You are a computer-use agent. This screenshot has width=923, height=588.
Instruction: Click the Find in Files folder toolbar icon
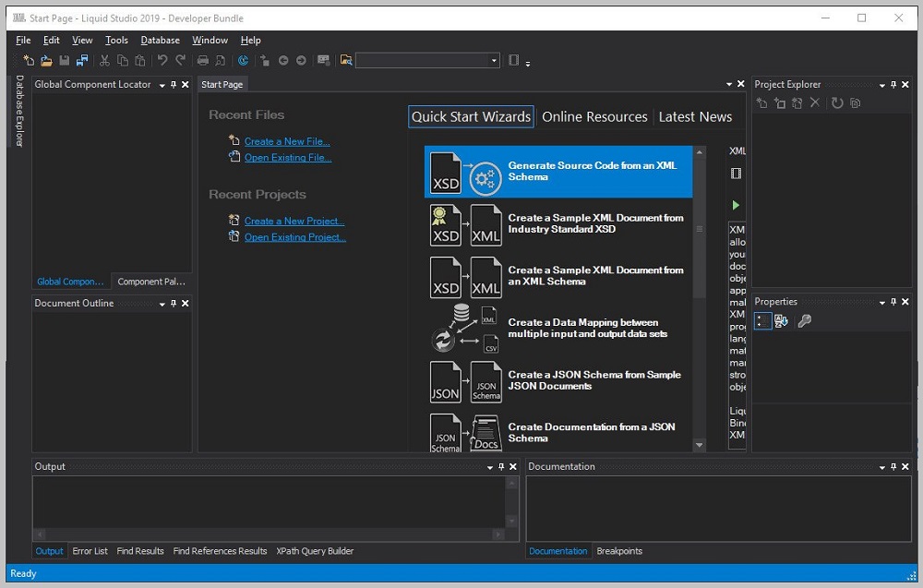pyautogui.click(x=346, y=60)
